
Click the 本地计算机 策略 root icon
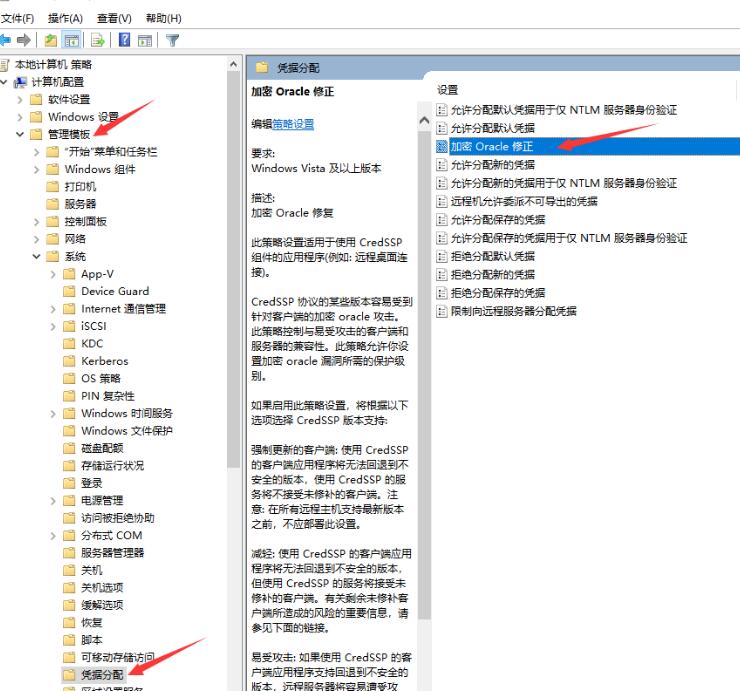click(4, 65)
